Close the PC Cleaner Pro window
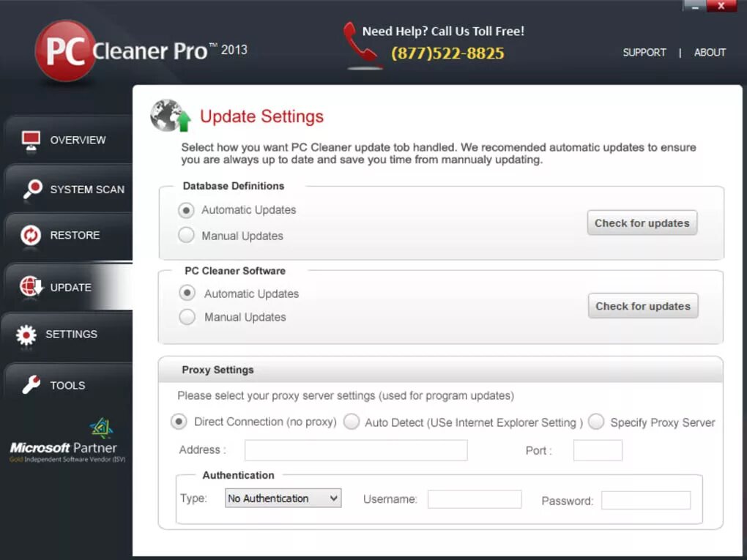The image size is (747, 560). pyautogui.click(x=721, y=6)
